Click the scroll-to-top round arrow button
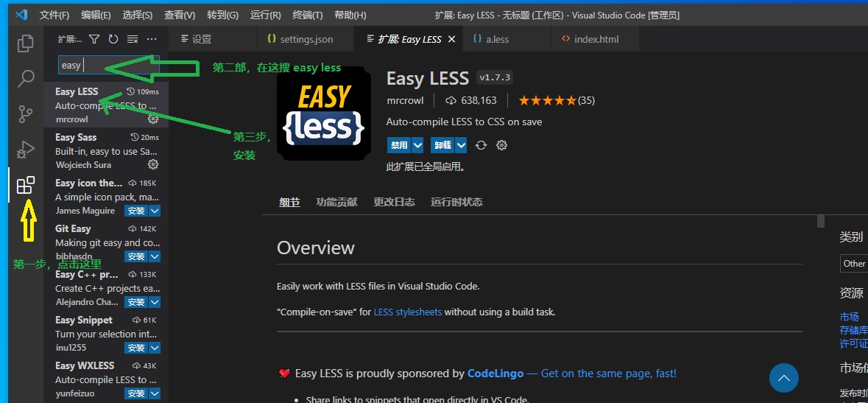 pyautogui.click(x=784, y=378)
